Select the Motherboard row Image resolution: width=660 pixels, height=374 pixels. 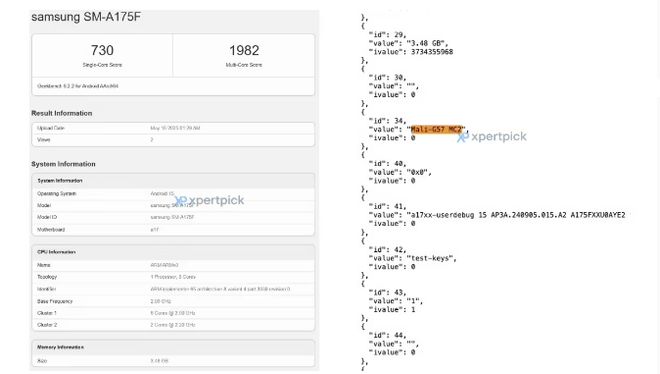click(173, 230)
